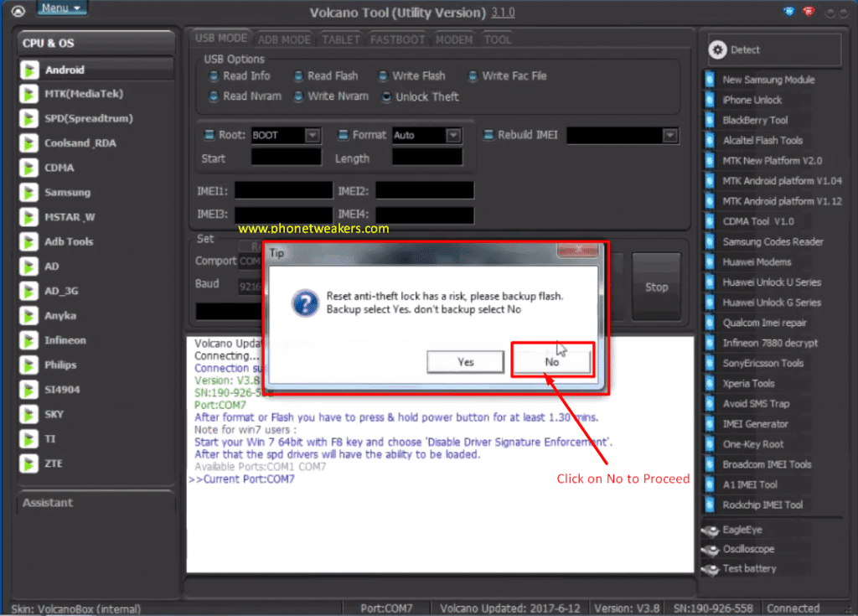
Task: Click No in the Tip dialog
Action: tap(551, 362)
